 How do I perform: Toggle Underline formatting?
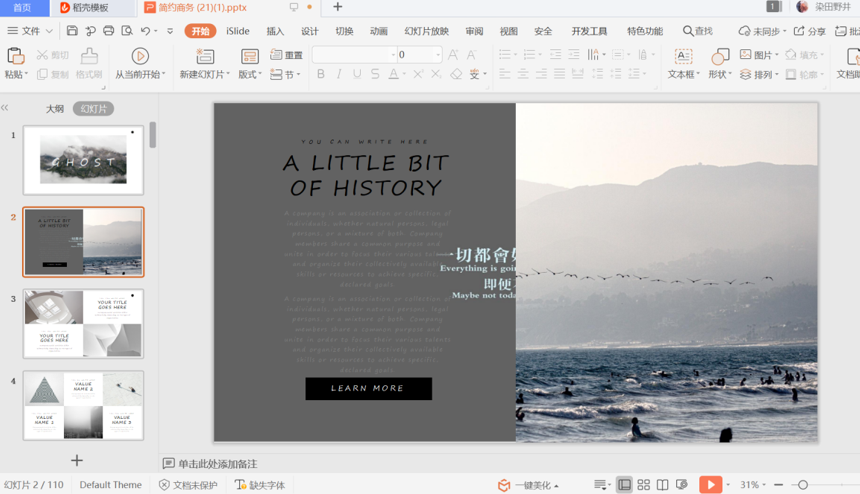357,74
